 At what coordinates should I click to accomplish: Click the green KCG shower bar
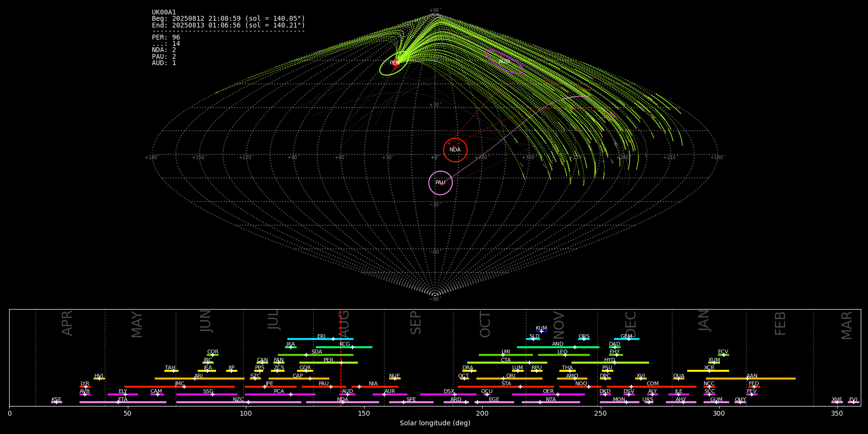tap(344, 347)
